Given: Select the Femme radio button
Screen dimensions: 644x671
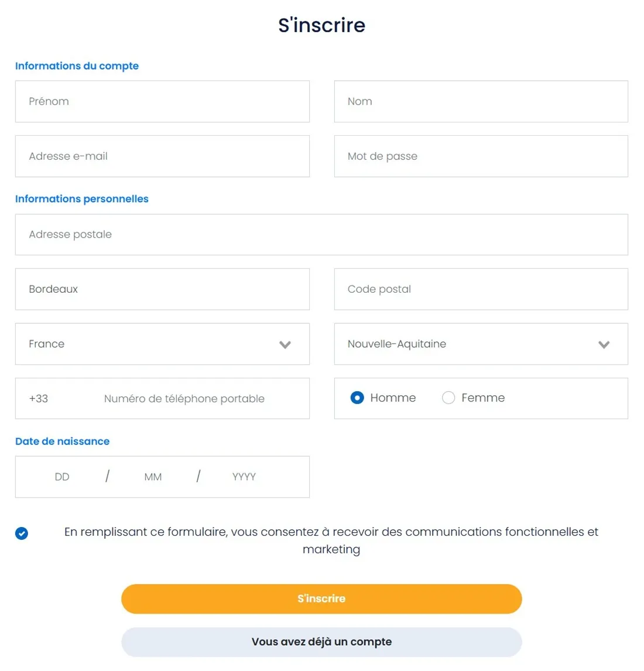Looking at the screenshot, I should (448, 398).
